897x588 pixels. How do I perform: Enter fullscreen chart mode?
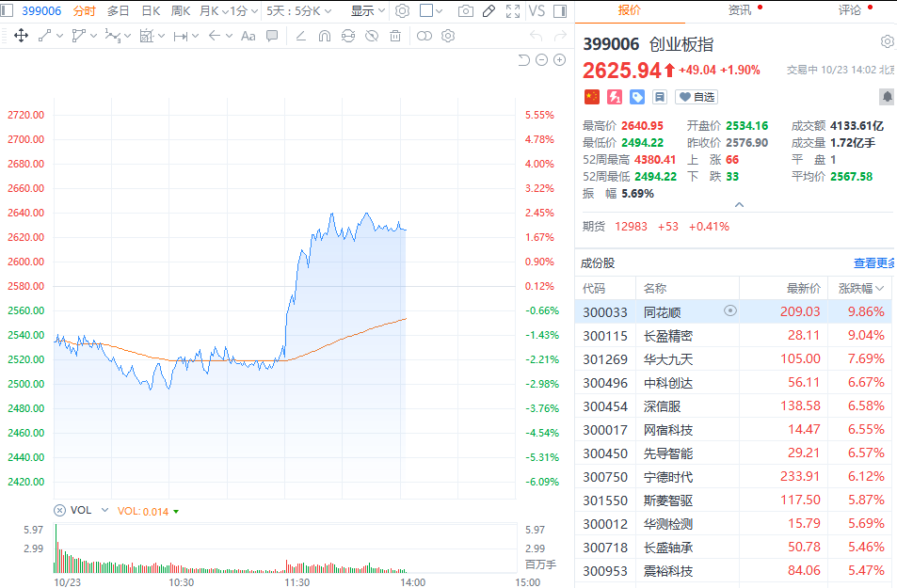coord(513,11)
